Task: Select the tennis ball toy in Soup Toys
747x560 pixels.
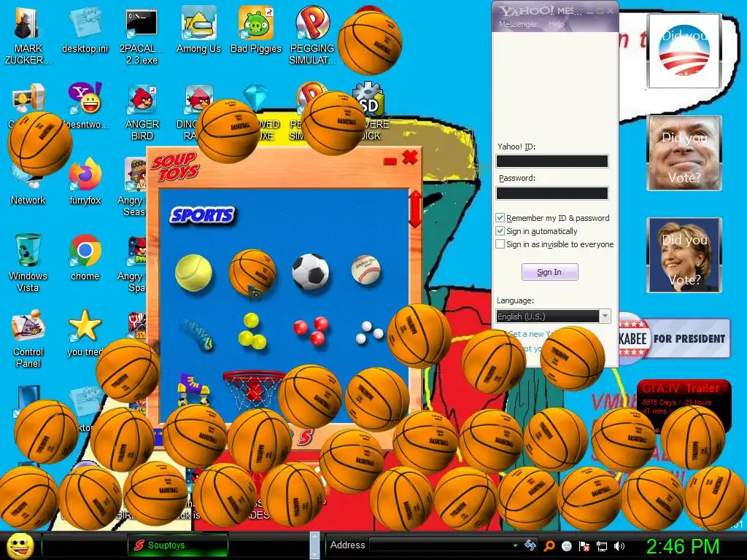Action: 193,273
